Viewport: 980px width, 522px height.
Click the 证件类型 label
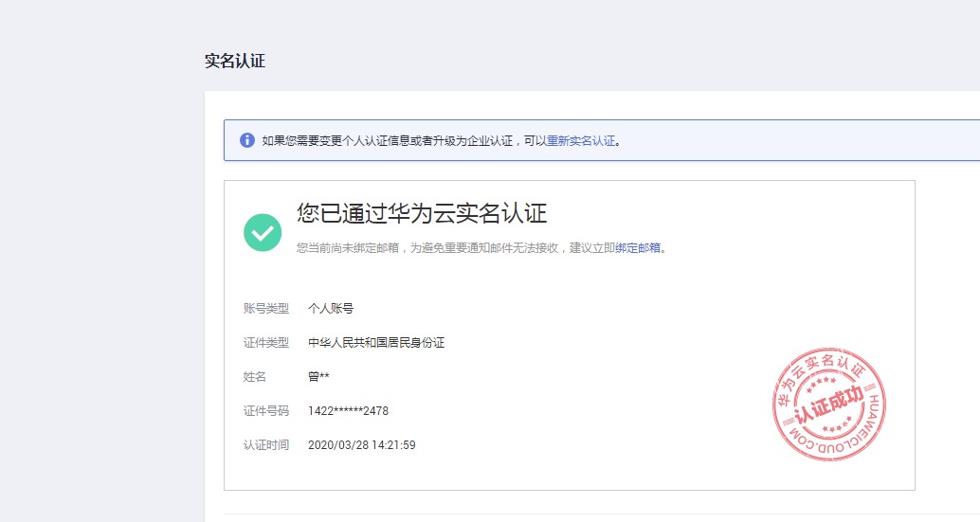point(266,343)
